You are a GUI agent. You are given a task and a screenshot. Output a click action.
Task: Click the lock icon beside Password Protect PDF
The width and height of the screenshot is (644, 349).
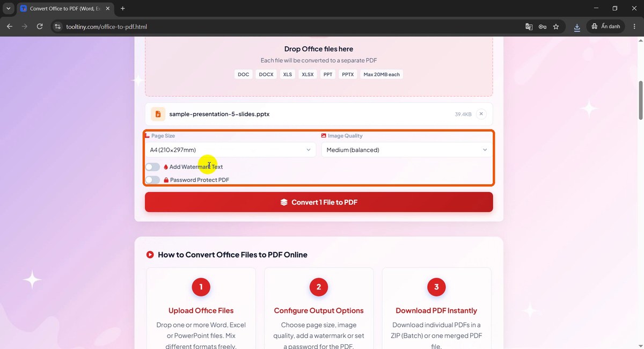pos(166,180)
